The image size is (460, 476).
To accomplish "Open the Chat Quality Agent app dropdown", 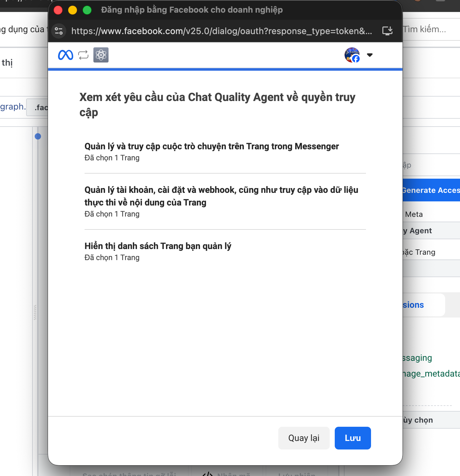I will tap(431, 231).
